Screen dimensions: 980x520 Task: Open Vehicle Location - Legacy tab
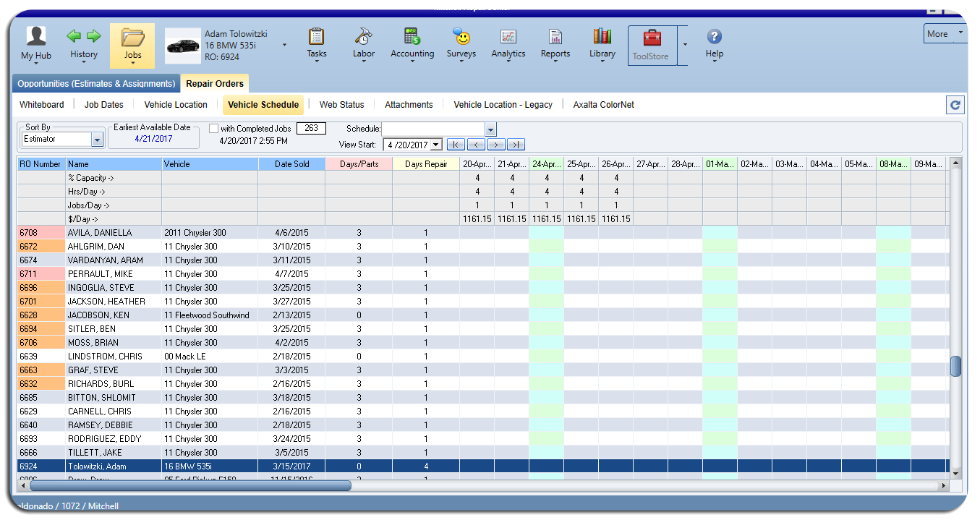click(x=503, y=105)
